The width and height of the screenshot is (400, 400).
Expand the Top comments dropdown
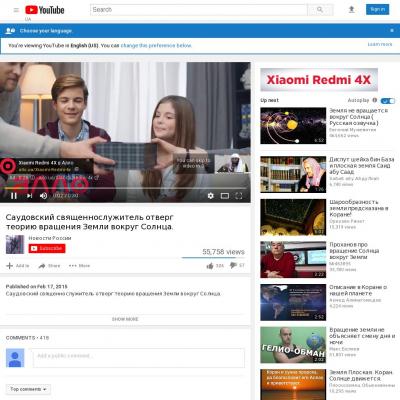(x=28, y=389)
